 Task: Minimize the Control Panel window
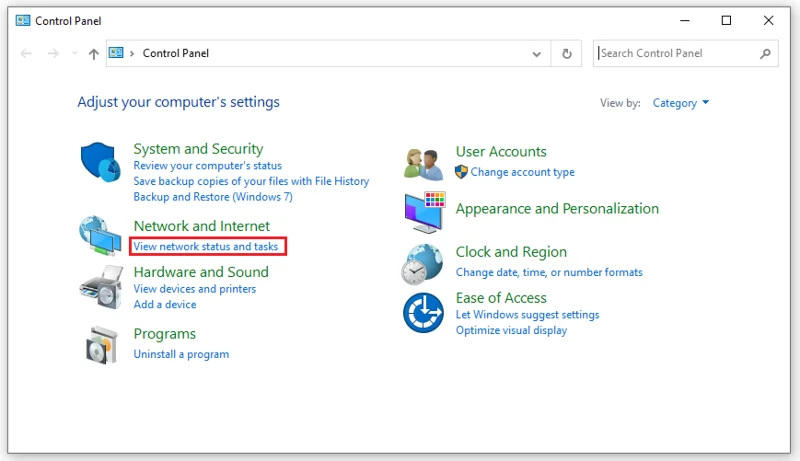pyautogui.click(x=685, y=20)
